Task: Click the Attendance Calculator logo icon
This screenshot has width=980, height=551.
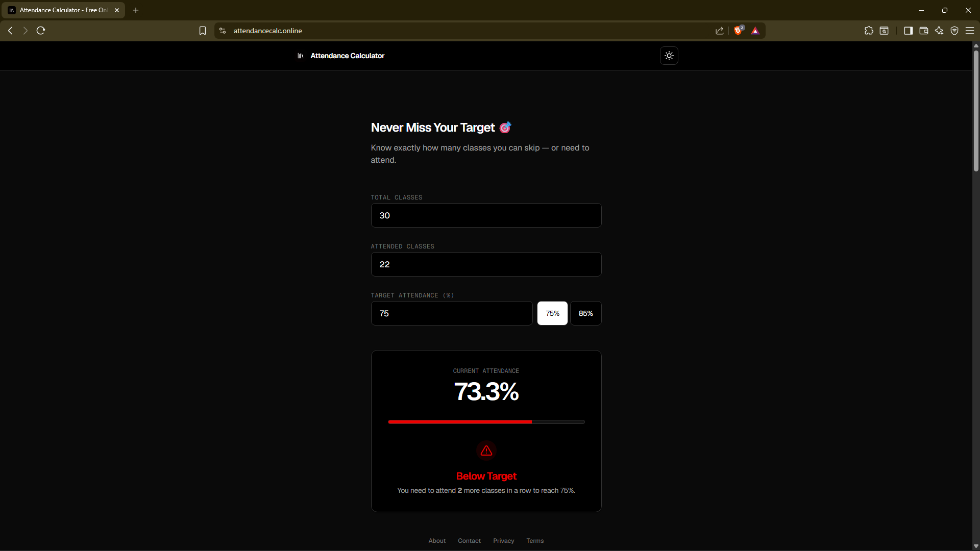Action: pos(301,56)
